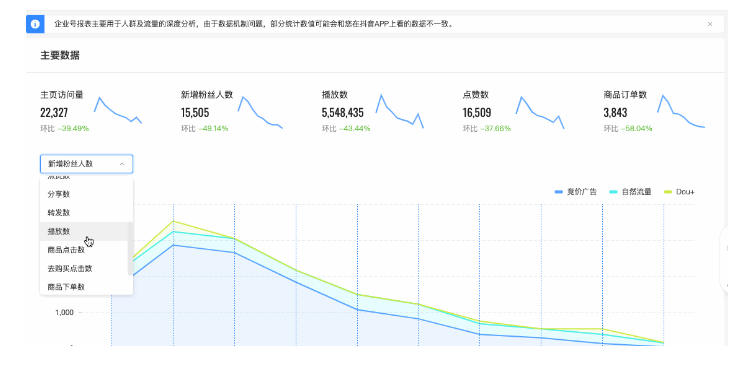This screenshot has height=378, width=747.
Task: Click the -39.49% change percentage
Action: point(73,129)
